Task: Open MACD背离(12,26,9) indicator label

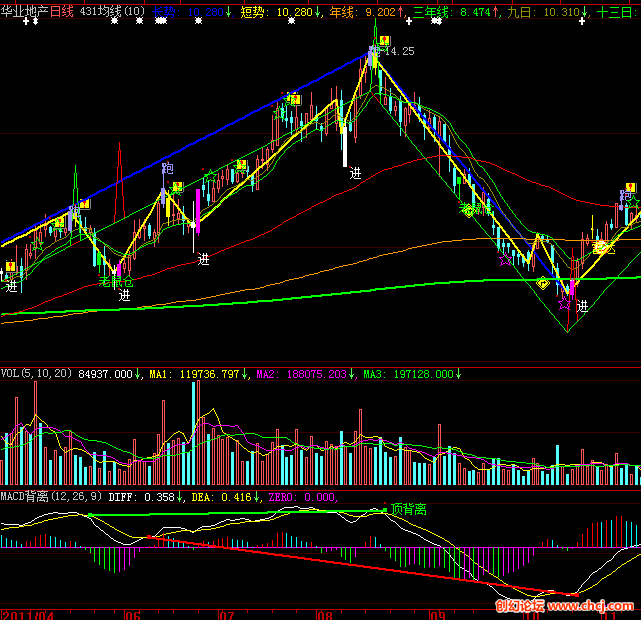Action: point(50,496)
